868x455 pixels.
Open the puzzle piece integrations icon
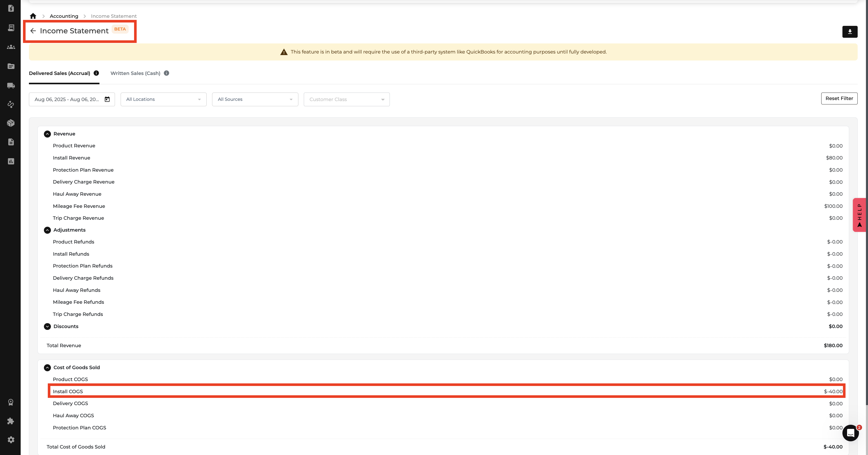coord(11,421)
